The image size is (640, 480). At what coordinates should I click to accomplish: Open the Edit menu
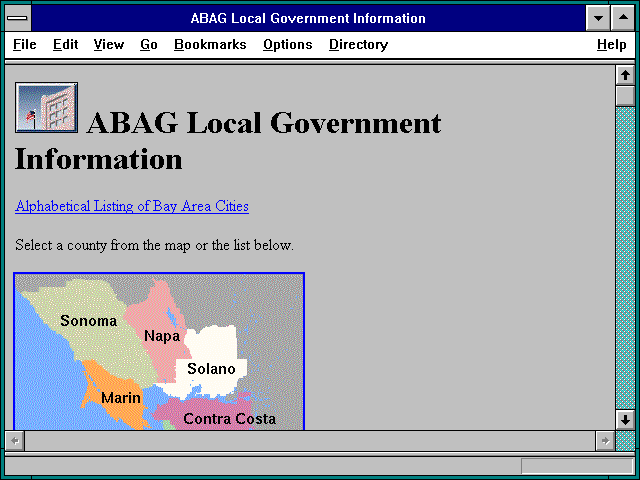(65, 44)
